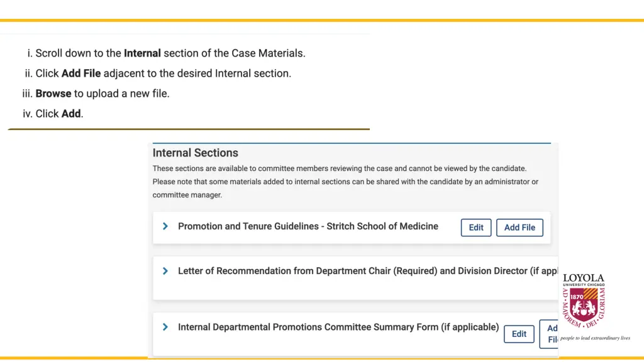Click bold word Add in step iv
This screenshot has width=644, height=362.
[71, 114]
